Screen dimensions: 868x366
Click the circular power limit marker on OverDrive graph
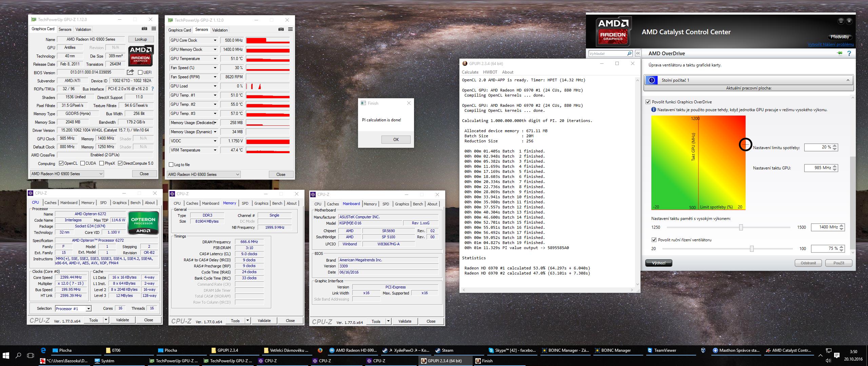745,145
